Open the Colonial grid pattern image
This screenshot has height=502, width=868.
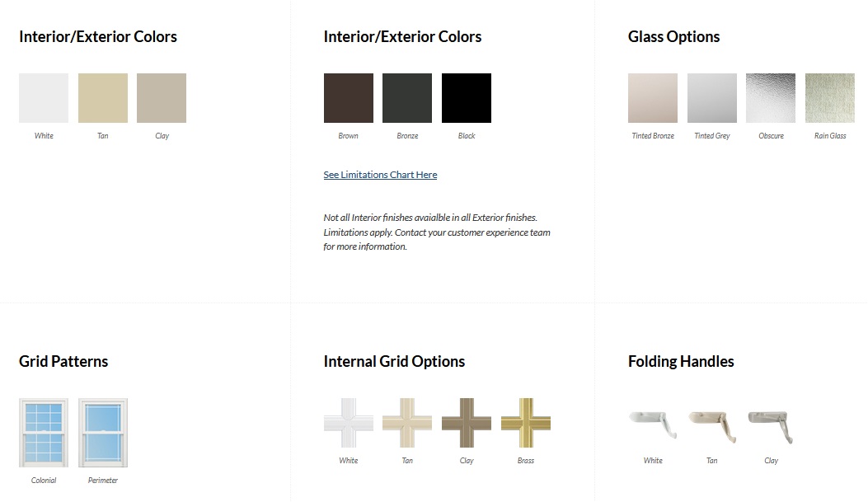(44, 433)
